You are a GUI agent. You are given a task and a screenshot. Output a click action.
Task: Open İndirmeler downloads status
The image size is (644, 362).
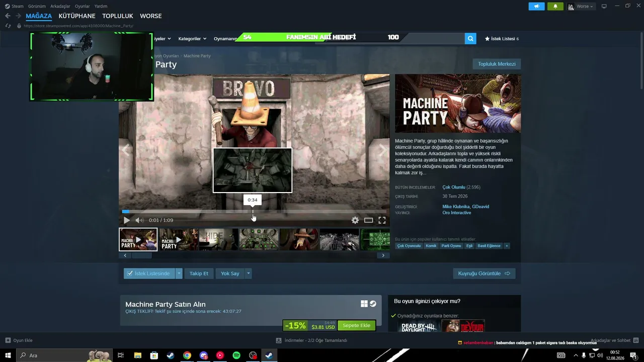[312, 340]
